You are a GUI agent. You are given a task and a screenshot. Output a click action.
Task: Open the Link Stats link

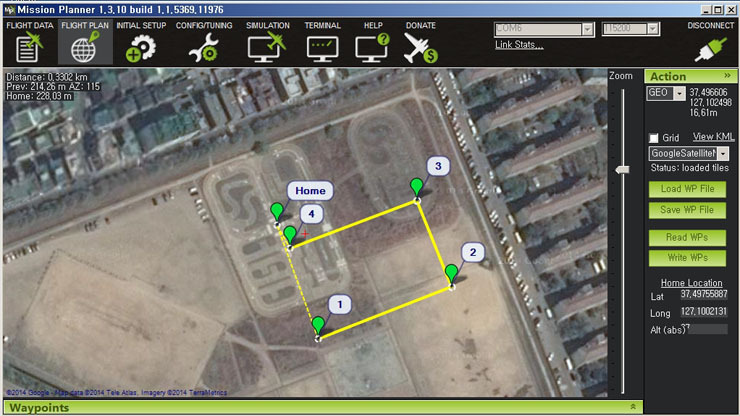519,45
